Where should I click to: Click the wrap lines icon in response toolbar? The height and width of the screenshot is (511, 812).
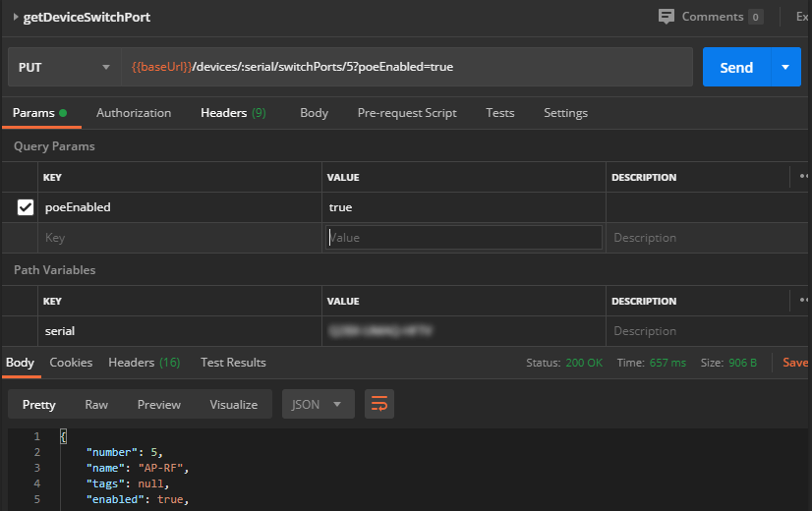(379, 404)
